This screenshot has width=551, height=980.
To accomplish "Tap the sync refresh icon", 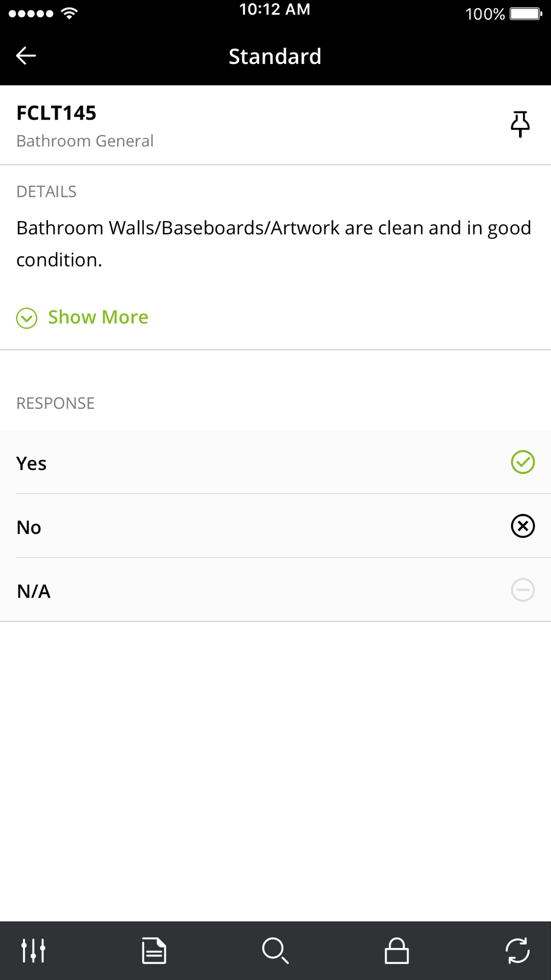I will click(x=517, y=950).
